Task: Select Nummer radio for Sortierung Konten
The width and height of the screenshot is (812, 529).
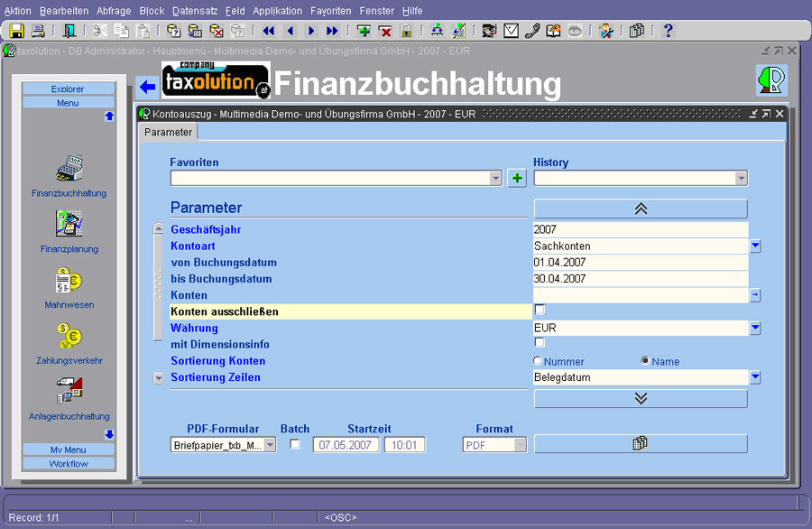Action: [538, 360]
